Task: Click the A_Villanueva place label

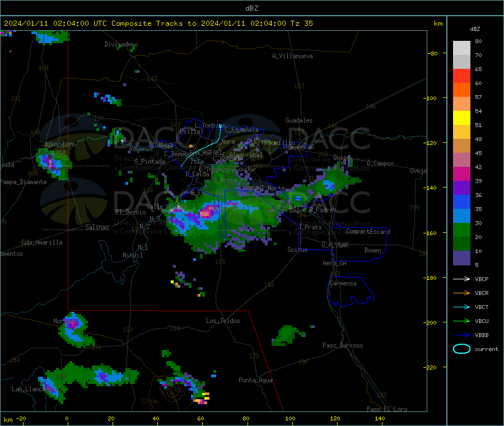Action: pyautogui.click(x=292, y=56)
